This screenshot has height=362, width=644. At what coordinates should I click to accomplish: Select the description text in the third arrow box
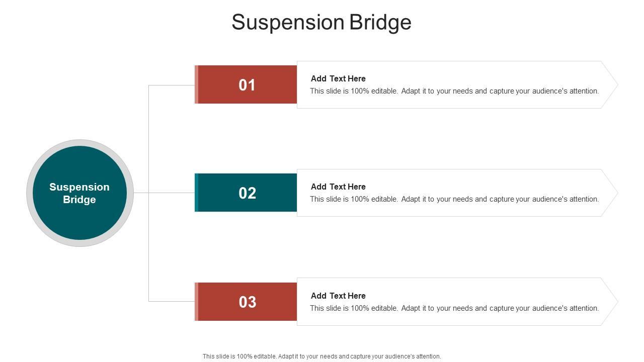pyautogui.click(x=454, y=308)
